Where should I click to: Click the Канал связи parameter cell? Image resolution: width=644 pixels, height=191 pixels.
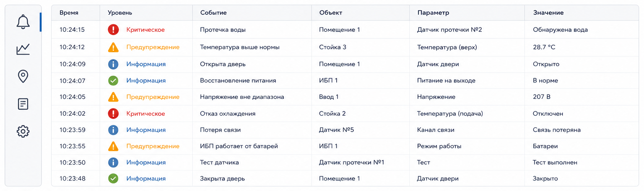click(436, 130)
